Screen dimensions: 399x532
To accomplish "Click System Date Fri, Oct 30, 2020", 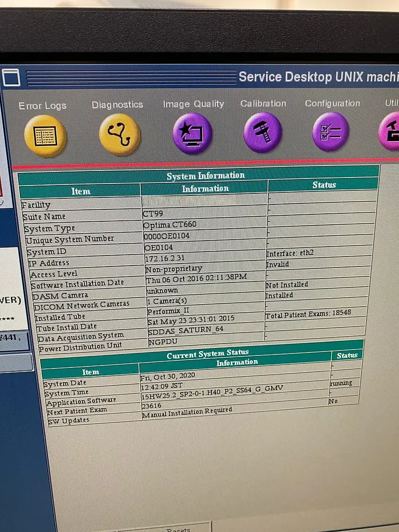I will [168, 376].
